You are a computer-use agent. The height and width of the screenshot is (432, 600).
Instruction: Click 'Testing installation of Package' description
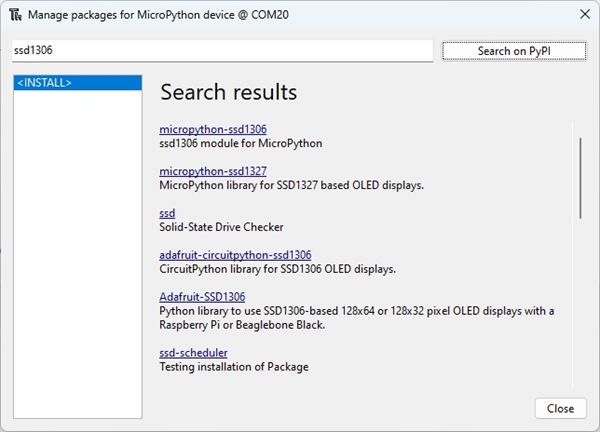tap(234, 367)
